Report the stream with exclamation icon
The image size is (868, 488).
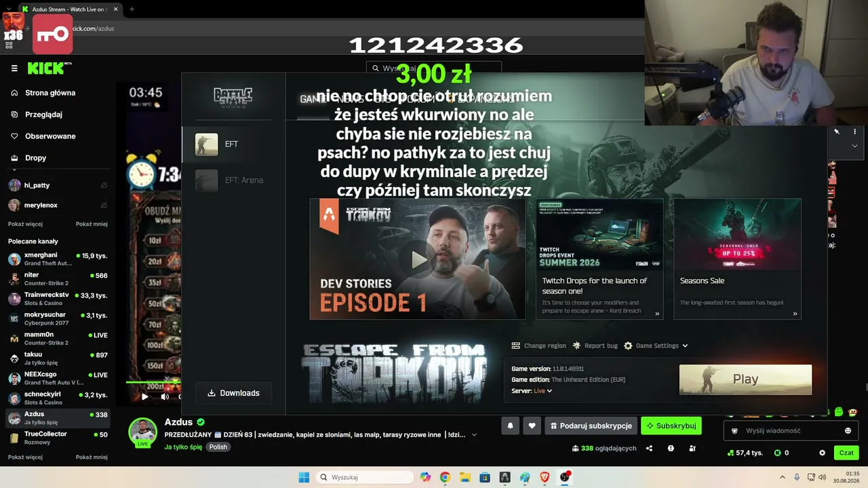coord(671,448)
